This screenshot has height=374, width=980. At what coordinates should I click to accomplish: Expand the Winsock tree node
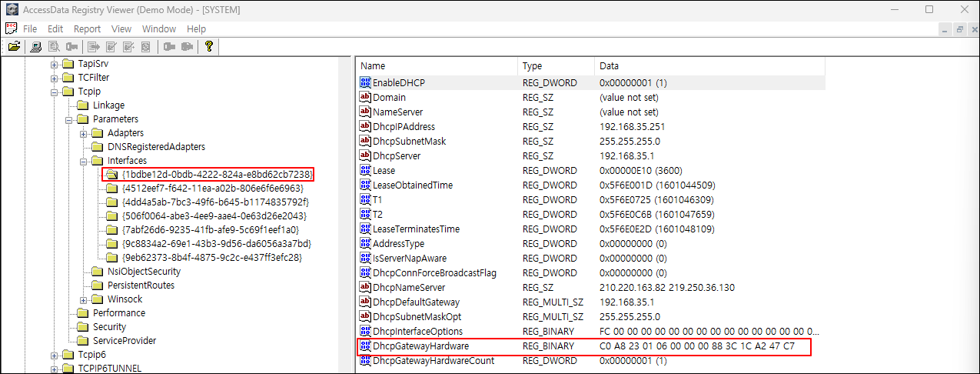(x=84, y=299)
